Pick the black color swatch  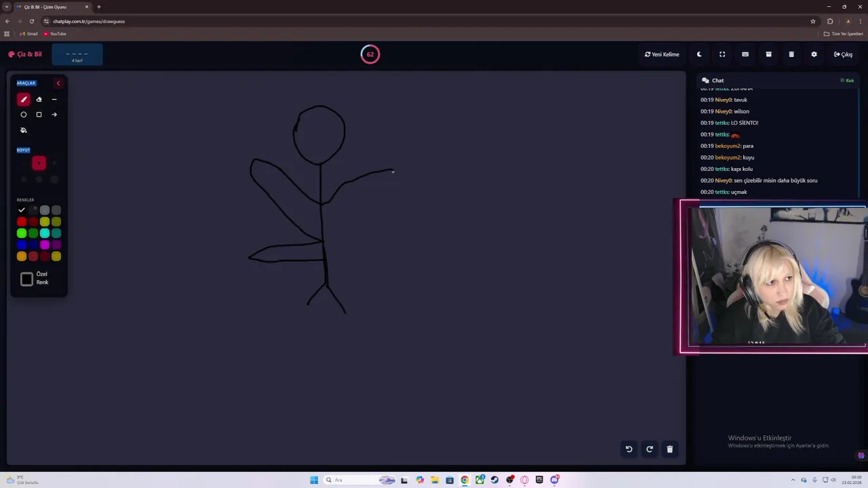point(22,210)
